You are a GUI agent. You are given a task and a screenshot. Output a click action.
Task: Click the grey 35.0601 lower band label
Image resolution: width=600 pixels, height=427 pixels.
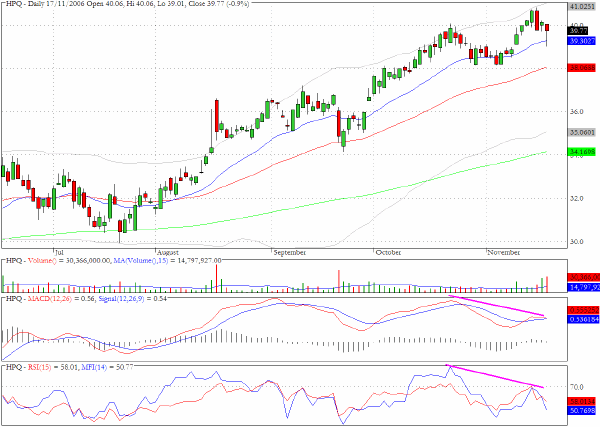tap(582, 133)
